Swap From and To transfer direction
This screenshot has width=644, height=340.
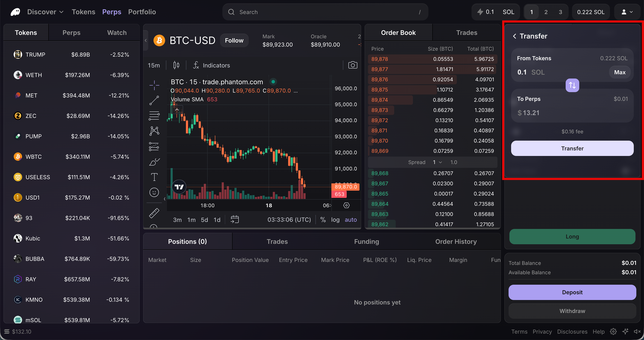click(572, 86)
